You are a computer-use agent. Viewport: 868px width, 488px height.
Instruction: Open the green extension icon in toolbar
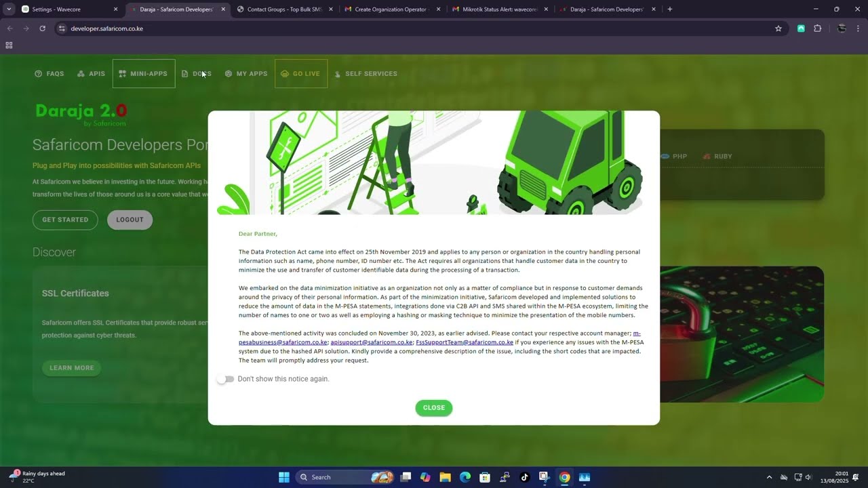(801, 28)
